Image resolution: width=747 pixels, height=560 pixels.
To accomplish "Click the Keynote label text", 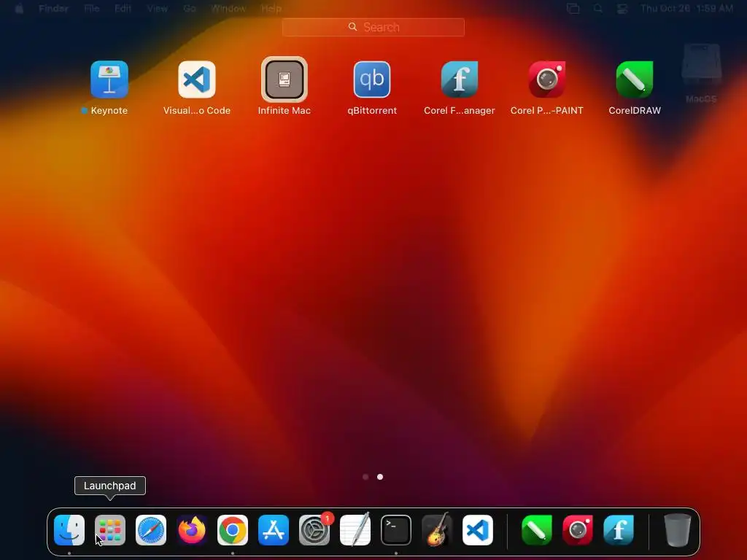I will [x=109, y=111].
